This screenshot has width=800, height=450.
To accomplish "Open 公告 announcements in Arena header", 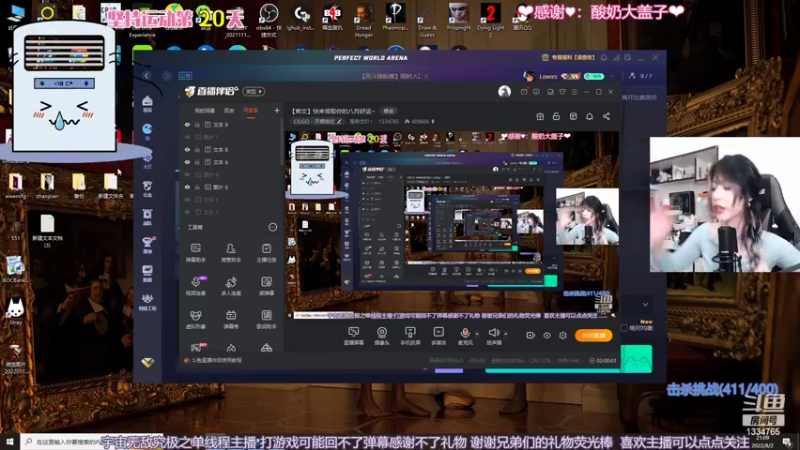I will [185, 76].
